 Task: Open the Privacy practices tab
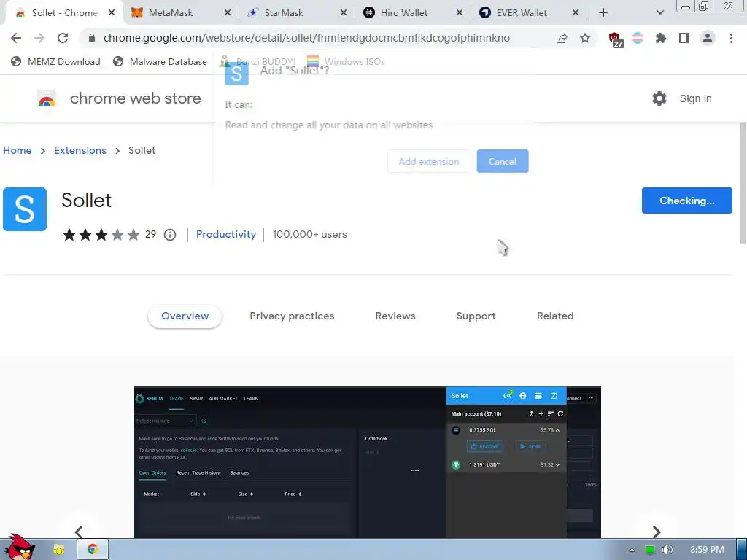[x=292, y=316]
